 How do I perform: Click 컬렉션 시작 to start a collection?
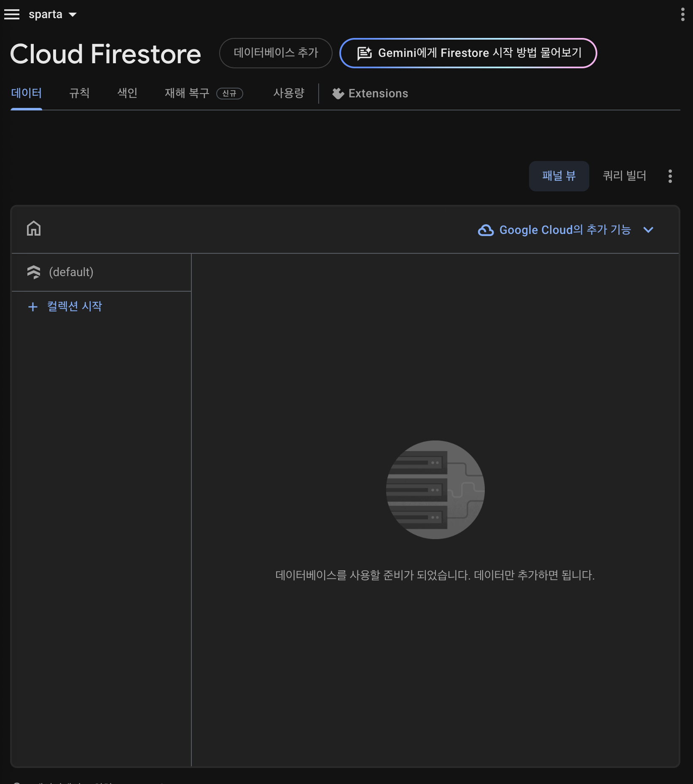pyautogui.click(x=75, y=306)
